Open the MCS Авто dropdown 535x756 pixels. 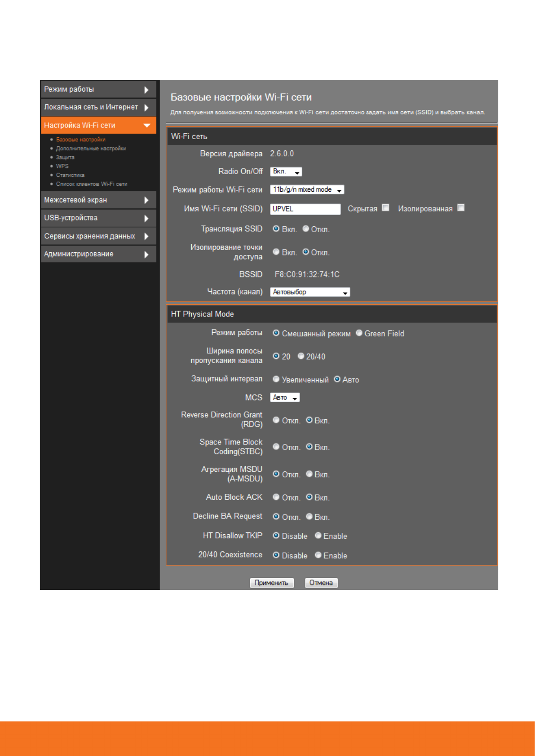(285, 398)
